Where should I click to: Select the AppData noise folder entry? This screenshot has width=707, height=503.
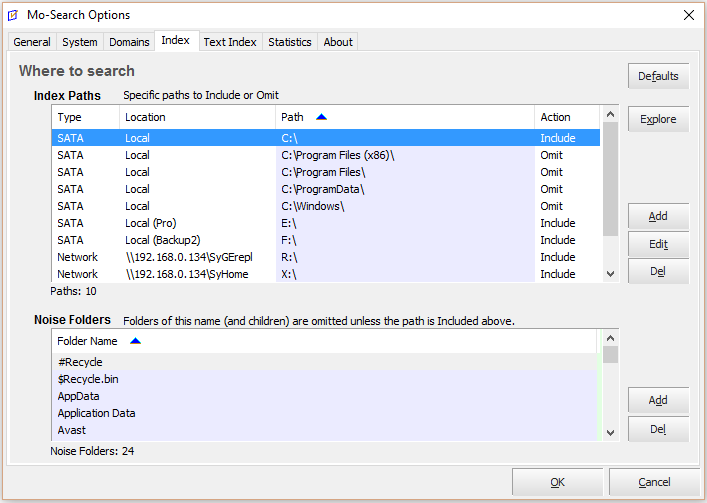81,396
